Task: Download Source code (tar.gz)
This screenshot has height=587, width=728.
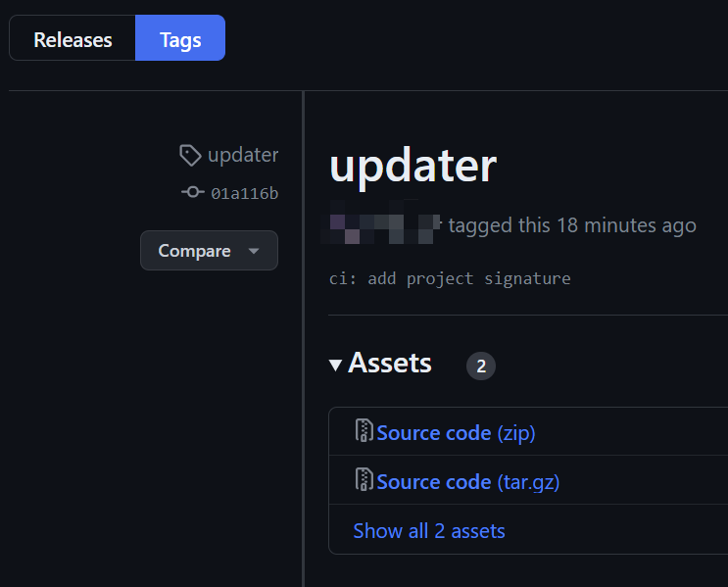Action: coord(468,481)
